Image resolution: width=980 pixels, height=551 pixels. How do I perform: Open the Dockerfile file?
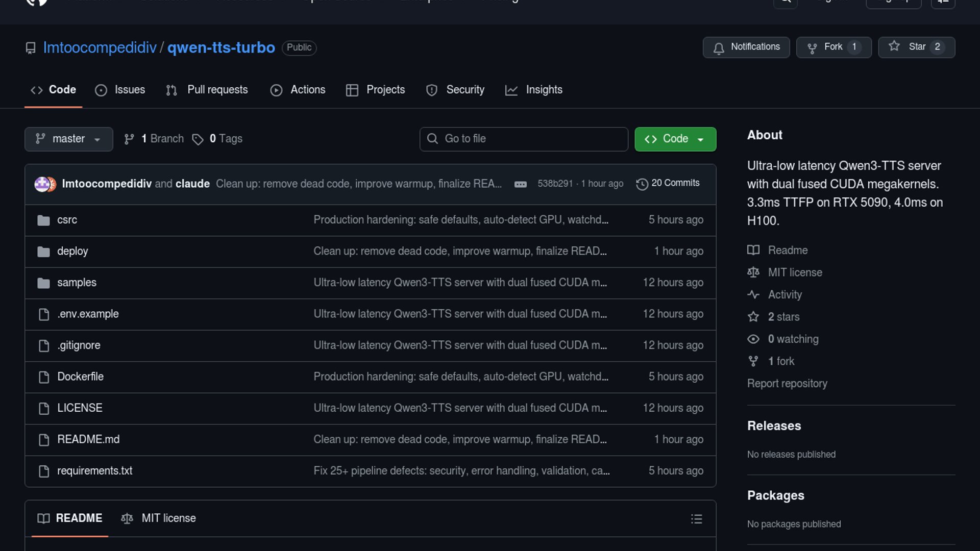[80, 377]
